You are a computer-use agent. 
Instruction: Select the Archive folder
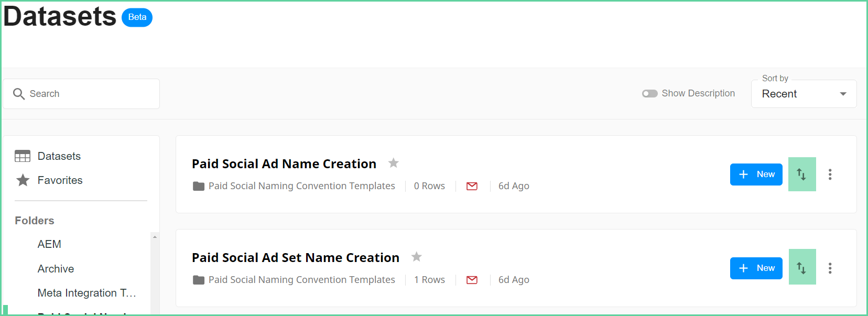(x=56, y=269)
